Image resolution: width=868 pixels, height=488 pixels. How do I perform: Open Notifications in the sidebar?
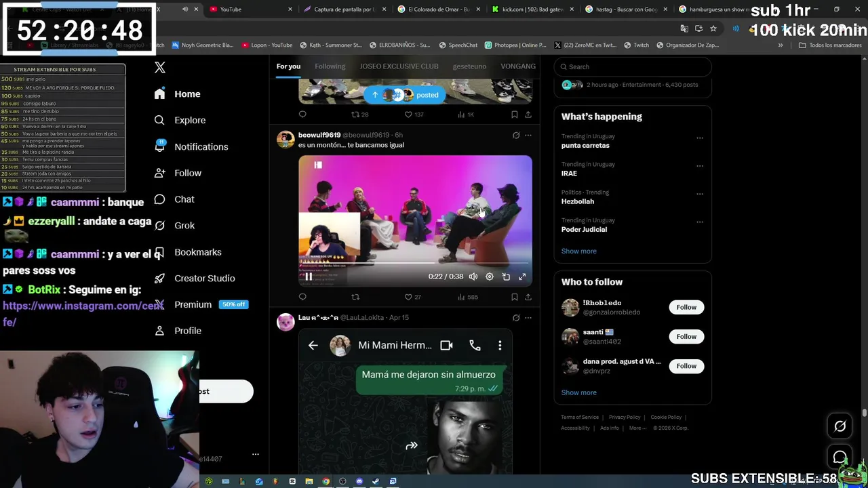click(191, 146)
